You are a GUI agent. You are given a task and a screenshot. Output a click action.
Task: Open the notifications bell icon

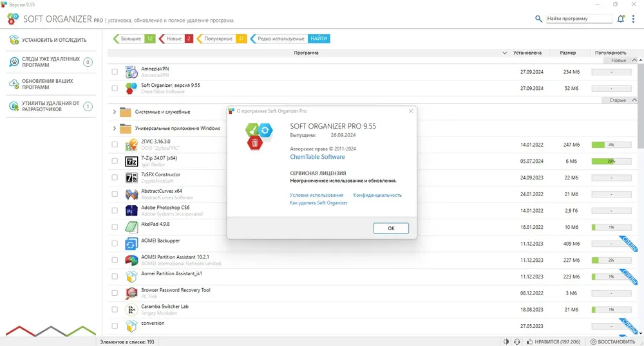pyautogui.click(x=621, y=19)
